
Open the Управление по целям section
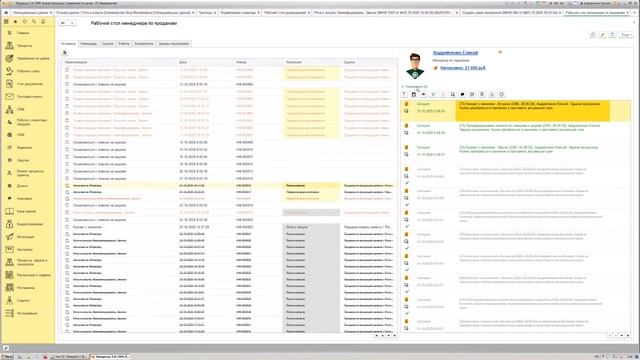coord(27,58)
